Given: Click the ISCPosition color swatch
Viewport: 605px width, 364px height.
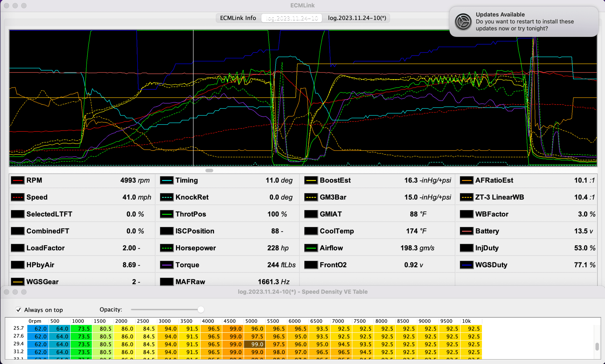Looking at the screenshot, I should [x=167, y=231].
